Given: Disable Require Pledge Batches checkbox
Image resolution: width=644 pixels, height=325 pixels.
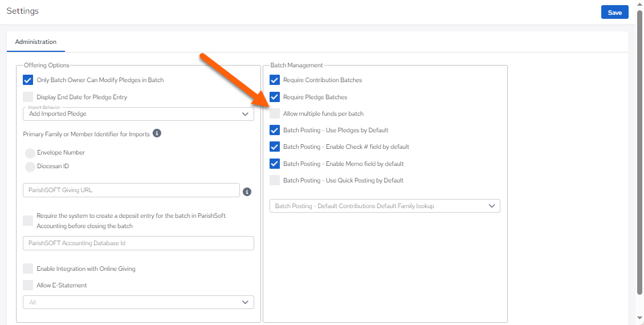Looking at the screenshot, I should pyautogui.click(x=275, y=97).
